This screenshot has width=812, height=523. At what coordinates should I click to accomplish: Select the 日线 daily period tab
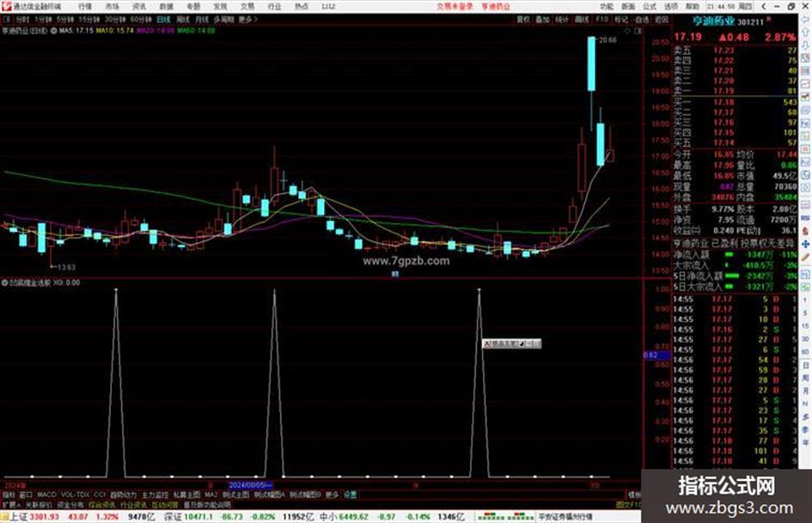(163, 19)
